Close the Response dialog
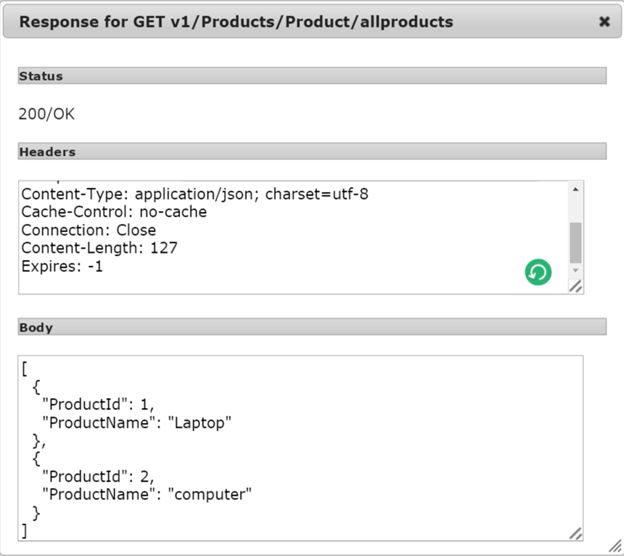 (x=604, y=21)
